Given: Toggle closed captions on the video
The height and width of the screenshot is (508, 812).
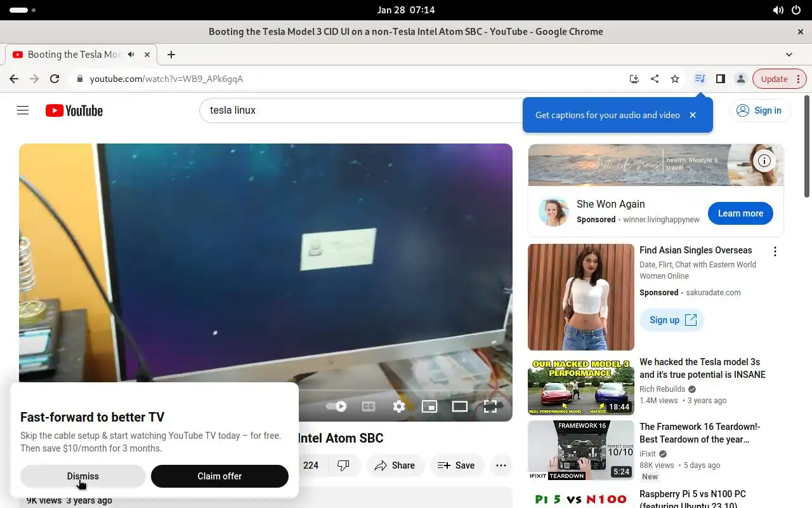Looking at the screenshot, I should click(369, 406).
